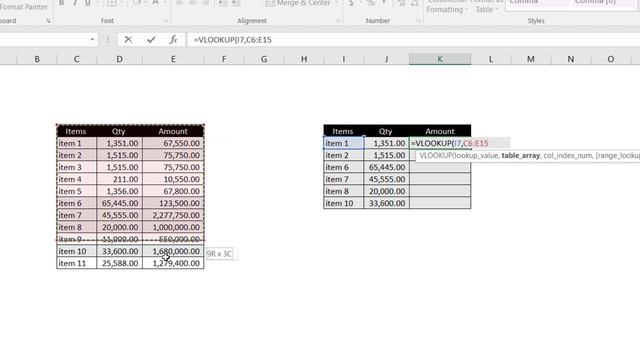The height and width of the screenshot is (360, 640).
Task: Click cell 'item 10' in the right table
Action: [343, 203]
